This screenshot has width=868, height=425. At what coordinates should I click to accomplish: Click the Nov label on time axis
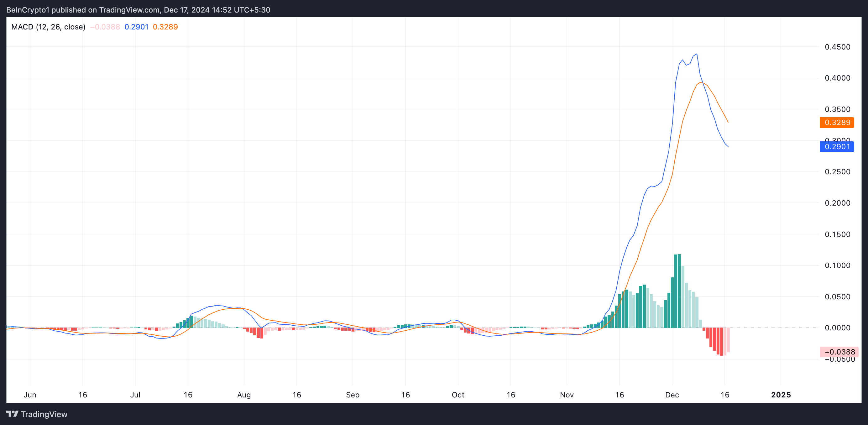567,395
